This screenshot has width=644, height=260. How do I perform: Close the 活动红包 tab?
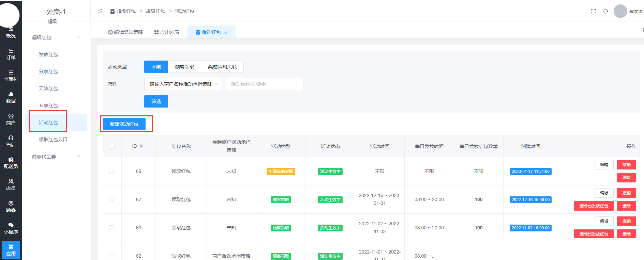click(x=226, y=33)
